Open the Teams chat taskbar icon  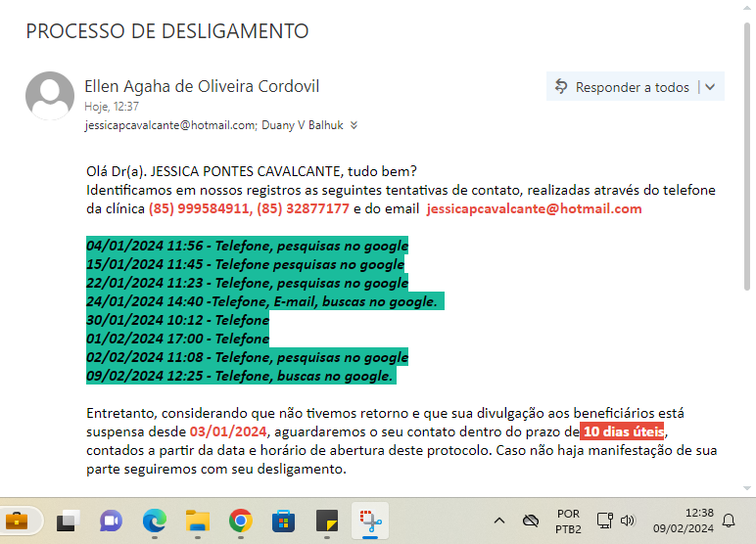[x=112, y=520]
